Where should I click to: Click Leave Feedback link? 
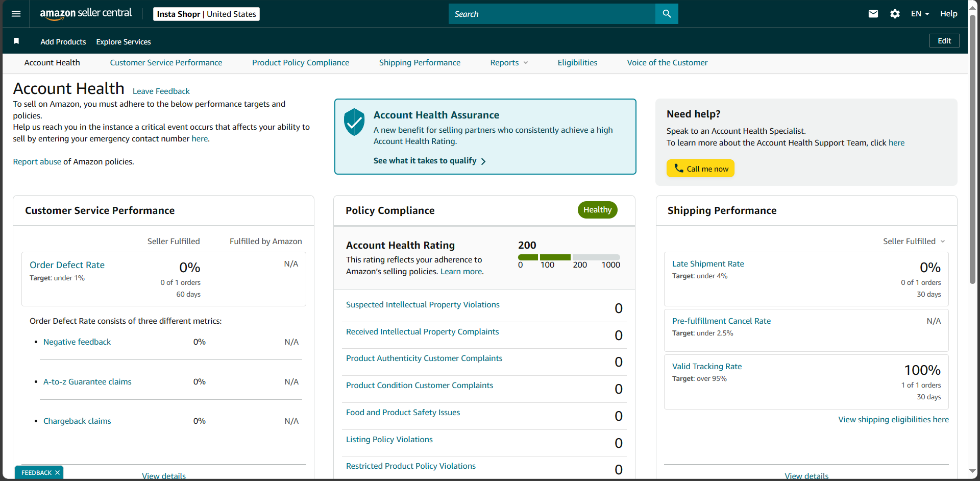coord(161,91)
